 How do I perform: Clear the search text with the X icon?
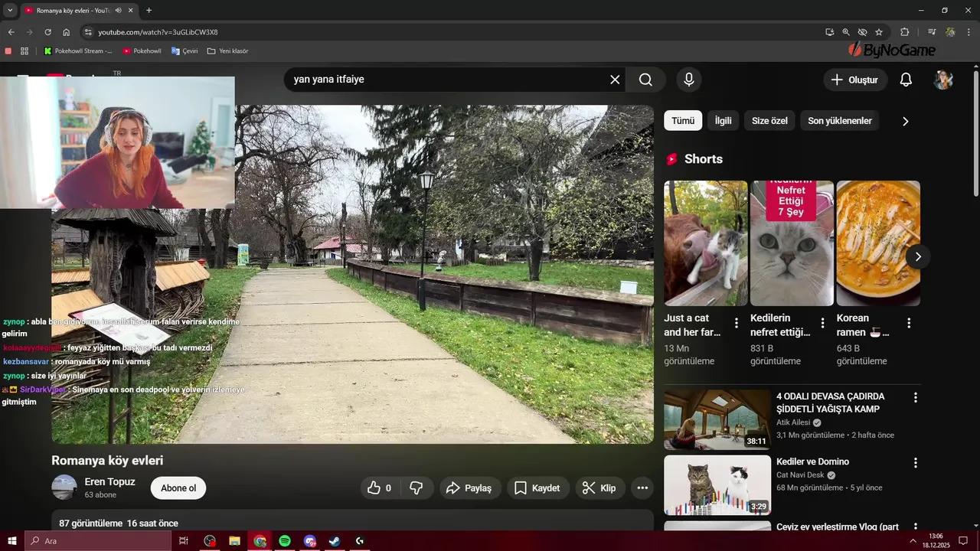pos(615,80)
